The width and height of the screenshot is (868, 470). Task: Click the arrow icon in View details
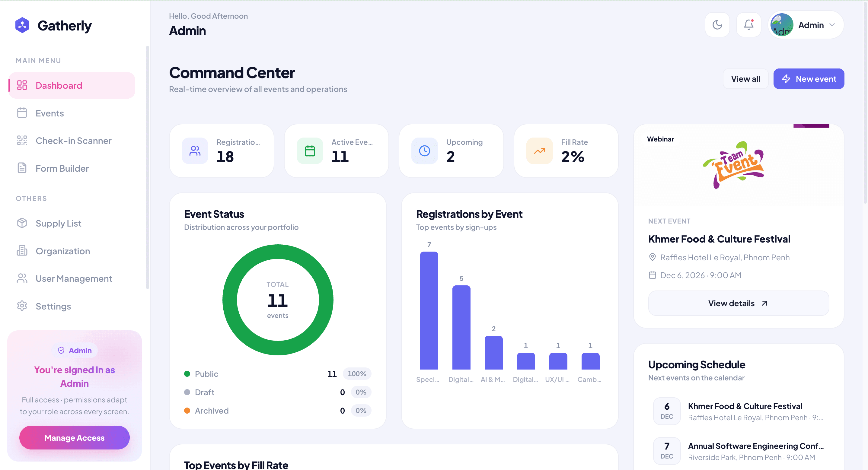[x=764, y=303]
